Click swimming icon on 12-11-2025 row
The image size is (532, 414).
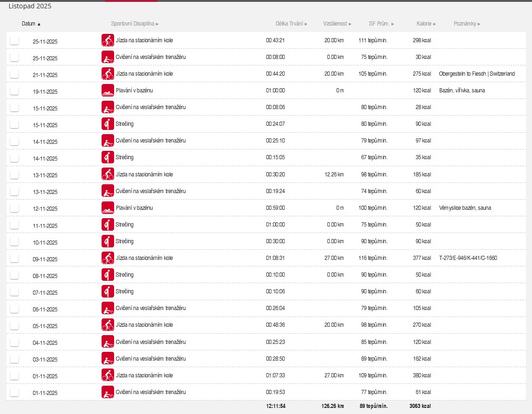[x=108, y=208]
